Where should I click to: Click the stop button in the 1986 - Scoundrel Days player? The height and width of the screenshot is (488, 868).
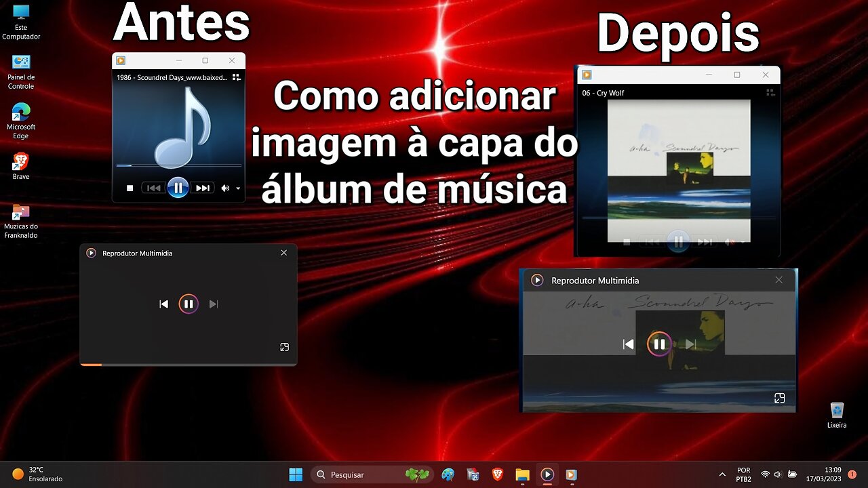point(130,188)
